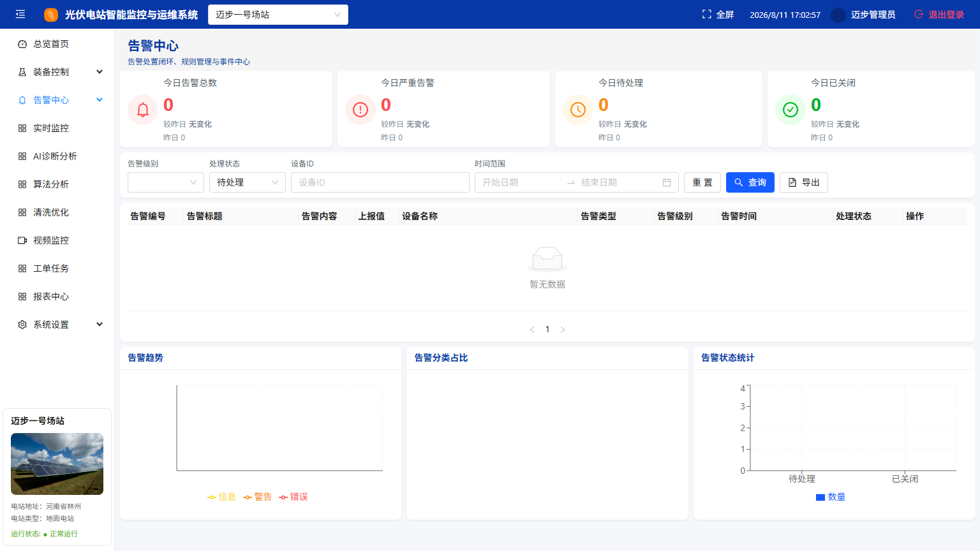This screenshot has height=551, width=980.
Task: Open the 处理状态 dropdown showing 待处理
Action: (248, 182)
